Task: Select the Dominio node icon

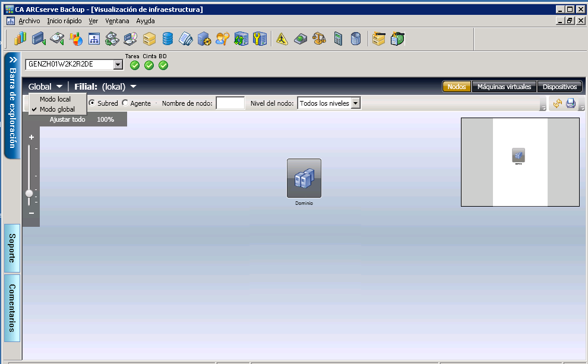Action: [x=304, y=178]
